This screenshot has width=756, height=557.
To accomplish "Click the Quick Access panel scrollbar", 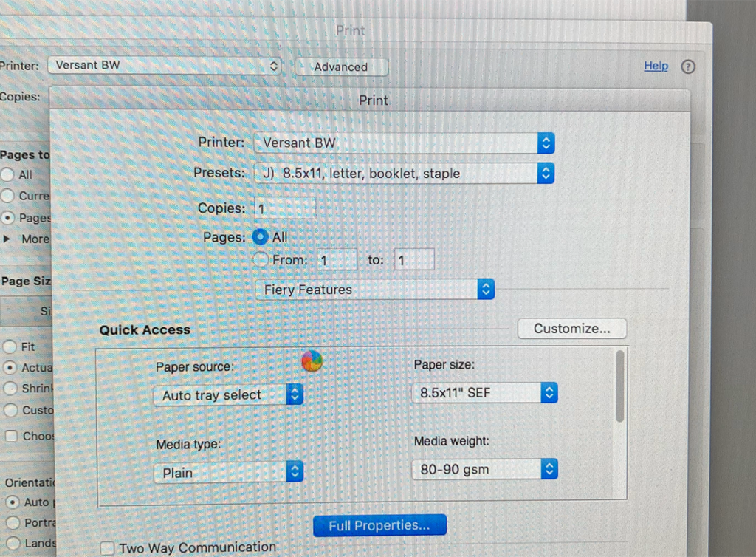I will pos(620,386).
